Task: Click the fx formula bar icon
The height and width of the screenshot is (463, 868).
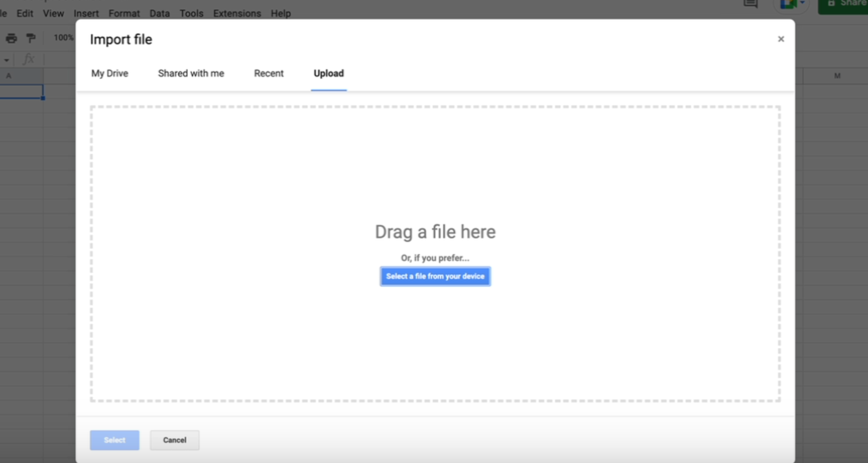Action: point(28,59)
